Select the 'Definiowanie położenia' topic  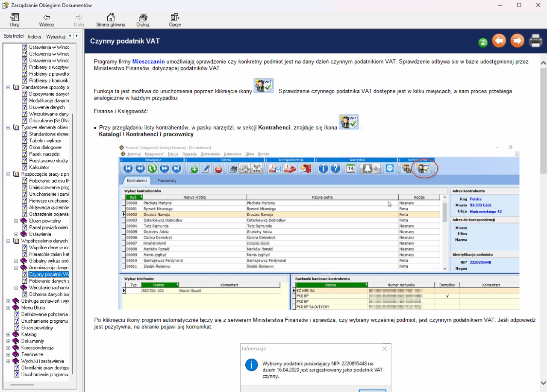click(44, 314)
